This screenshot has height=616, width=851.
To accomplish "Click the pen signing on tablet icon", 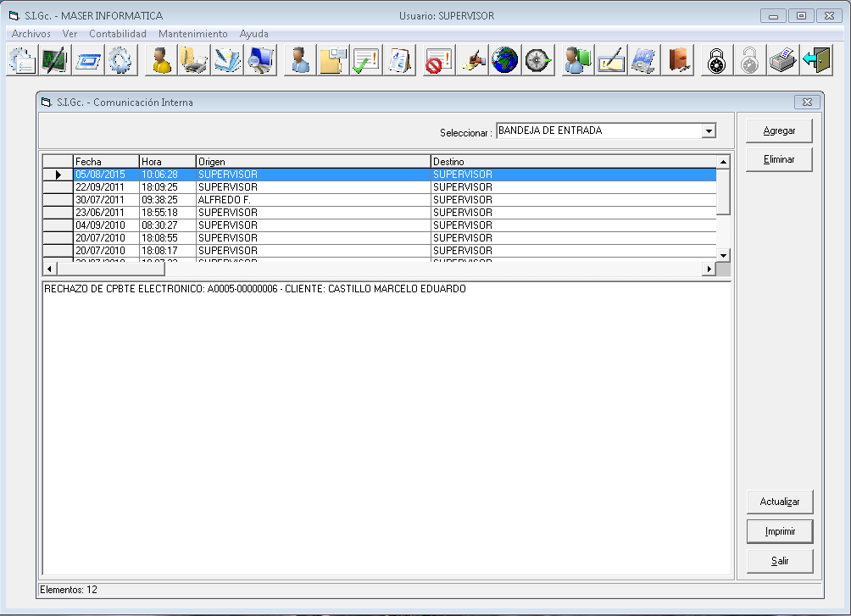I will tap(610, 60).
